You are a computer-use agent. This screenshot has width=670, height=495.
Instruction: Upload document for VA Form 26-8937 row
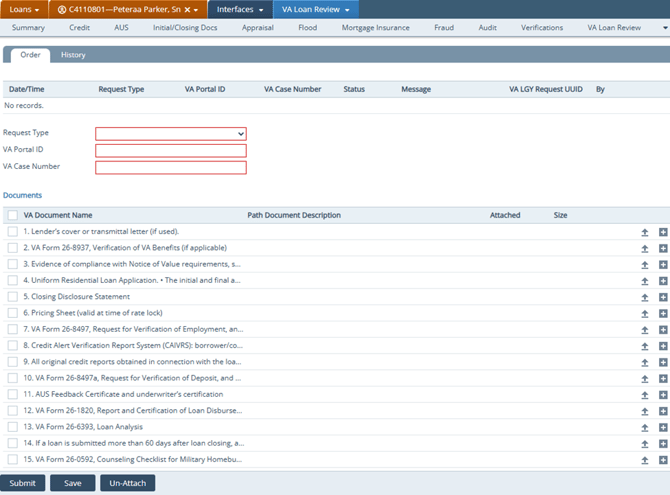(645, 248)
